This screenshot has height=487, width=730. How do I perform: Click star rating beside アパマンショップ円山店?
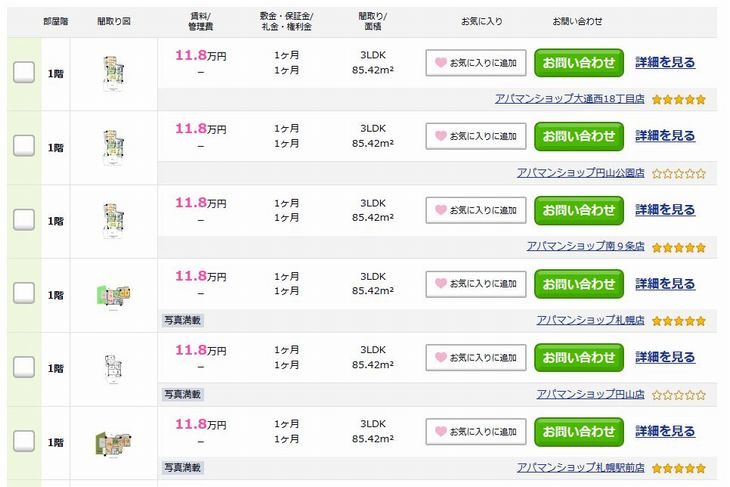point(679,394)
